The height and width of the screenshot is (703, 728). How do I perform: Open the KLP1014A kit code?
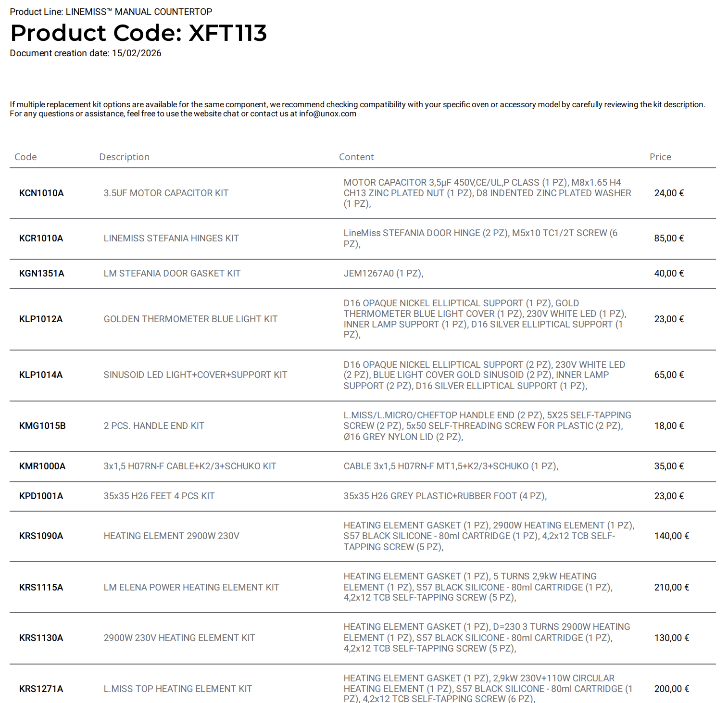click(x=41, y=375)
